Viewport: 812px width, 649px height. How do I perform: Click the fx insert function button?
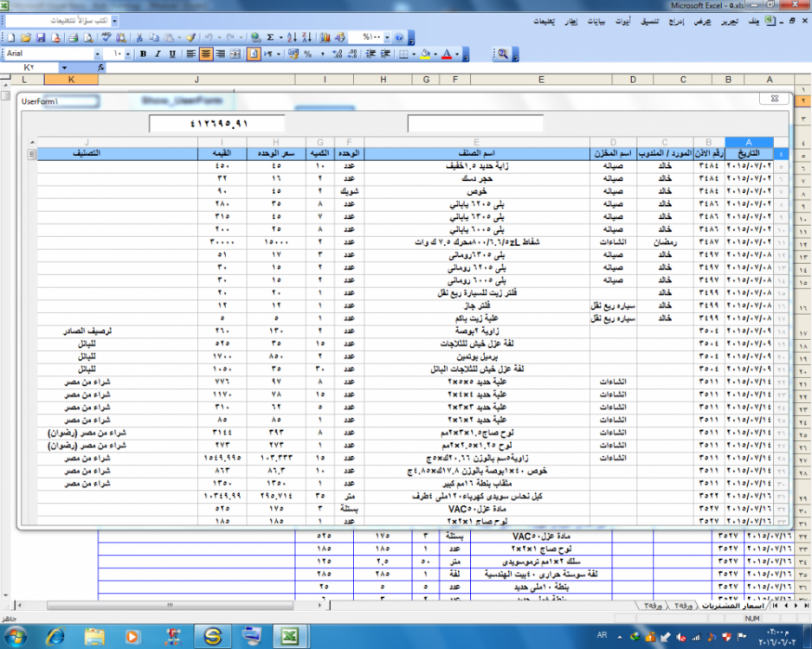point(100,67)
